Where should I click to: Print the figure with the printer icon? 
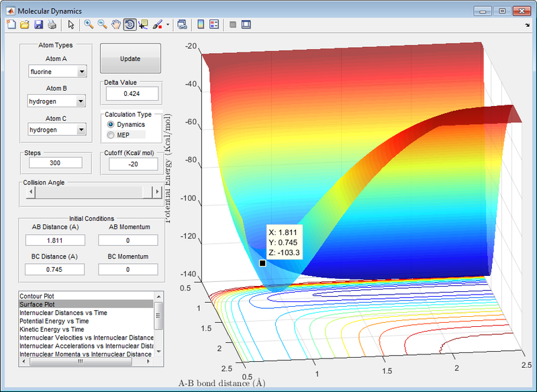(52, 25)
